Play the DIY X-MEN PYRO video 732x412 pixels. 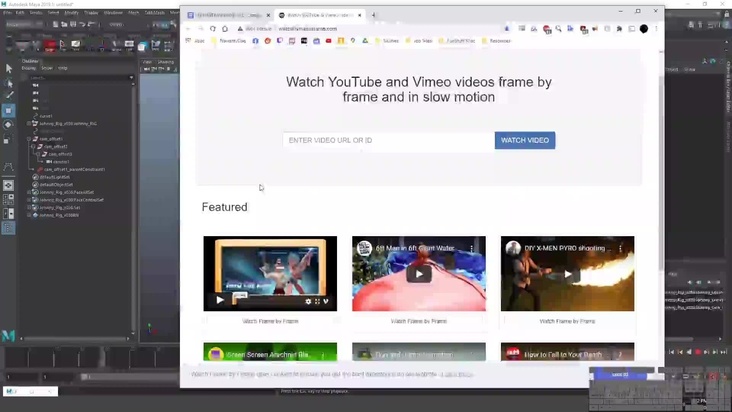(x=567, y=273)
